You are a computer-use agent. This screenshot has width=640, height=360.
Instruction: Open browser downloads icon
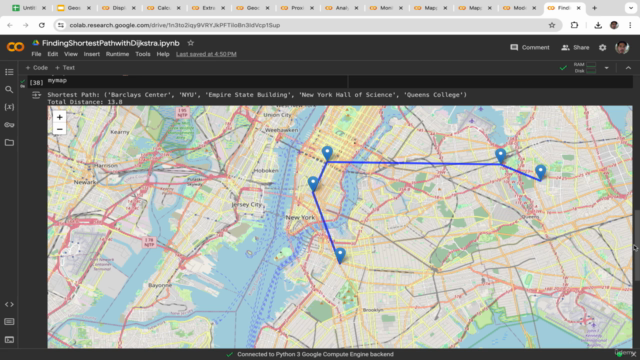pyautogui.click(x=598, y=25)
